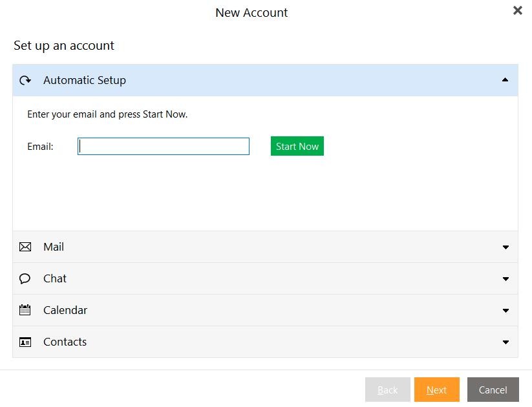The width and height of the screenshot is (532, 407).
Task: Open the Contacts section by its label
Action: tap(65, 342)
